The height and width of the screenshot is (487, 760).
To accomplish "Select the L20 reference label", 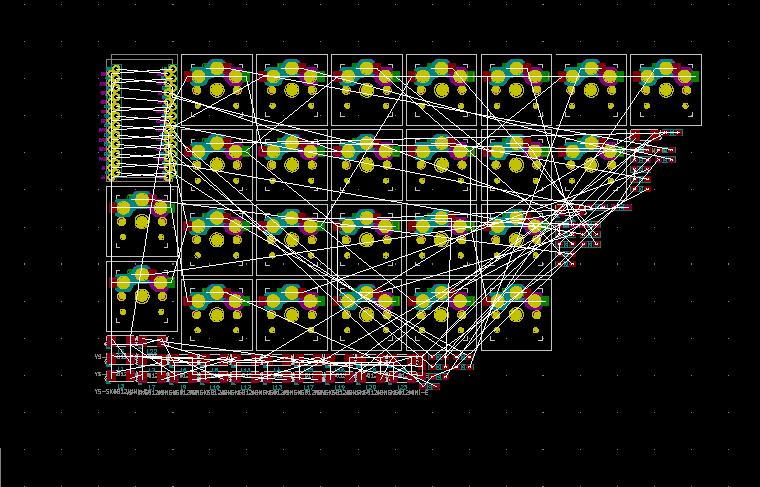I will pos(371,387).
